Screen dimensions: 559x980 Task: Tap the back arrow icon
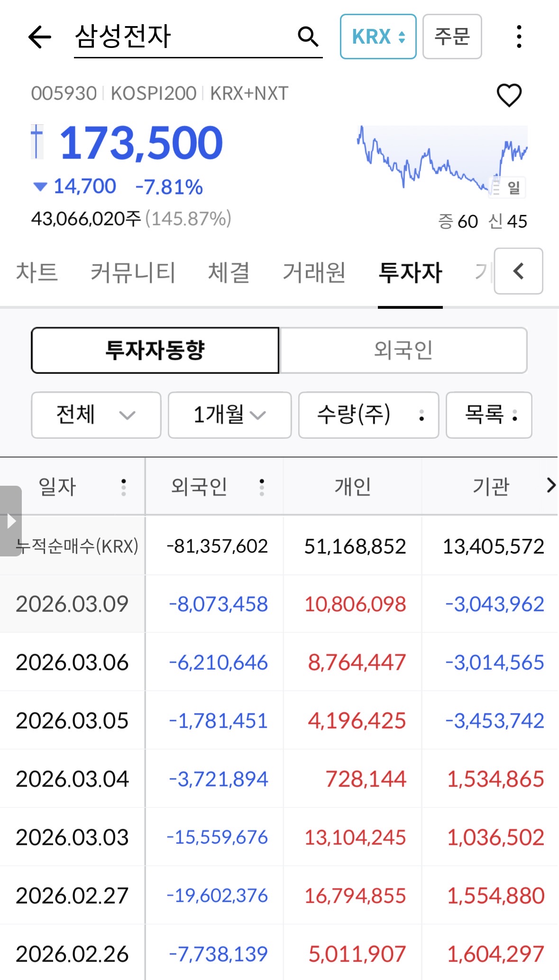[39, 37]
